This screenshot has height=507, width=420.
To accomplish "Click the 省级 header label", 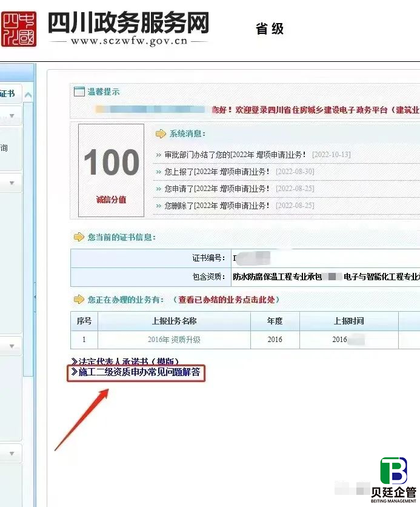I will coord(270,29).
